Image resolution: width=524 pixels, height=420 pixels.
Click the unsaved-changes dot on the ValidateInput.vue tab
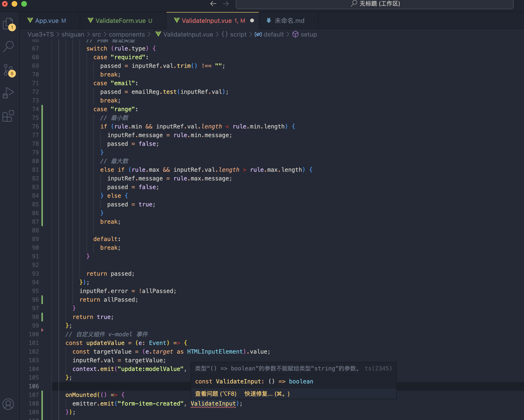click(252, 21)
